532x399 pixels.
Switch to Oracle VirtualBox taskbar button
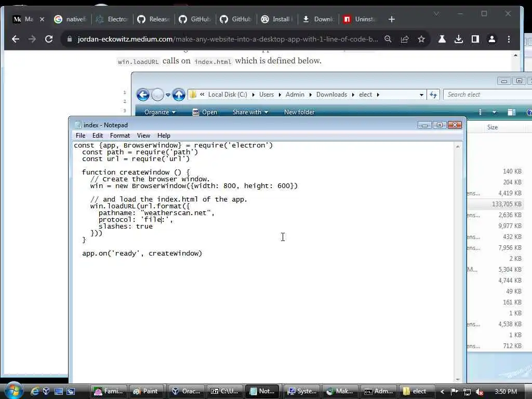[x=187, y=391]
